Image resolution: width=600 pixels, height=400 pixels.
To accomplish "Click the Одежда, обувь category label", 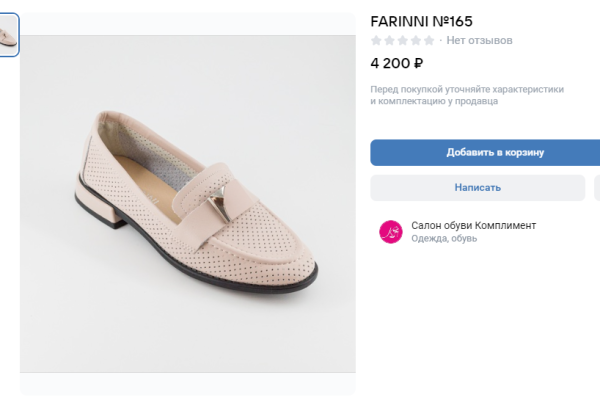I will point(444,239).
